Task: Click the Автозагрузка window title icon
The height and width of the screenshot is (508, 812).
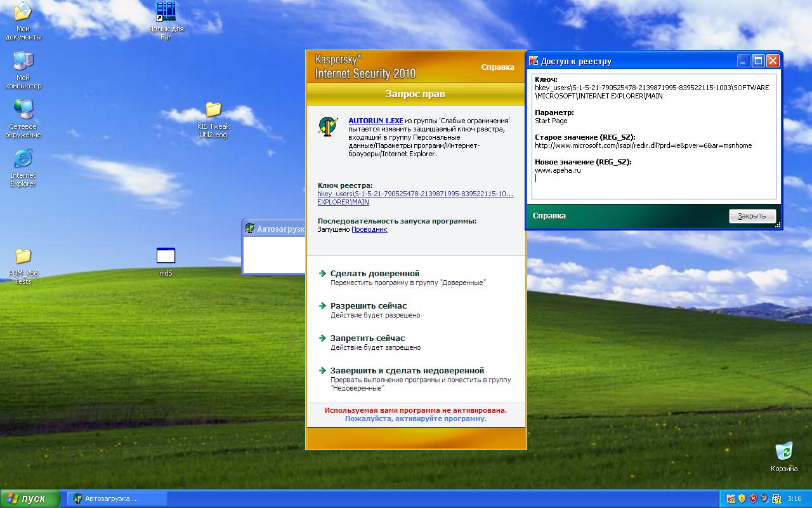Action: 250,228
